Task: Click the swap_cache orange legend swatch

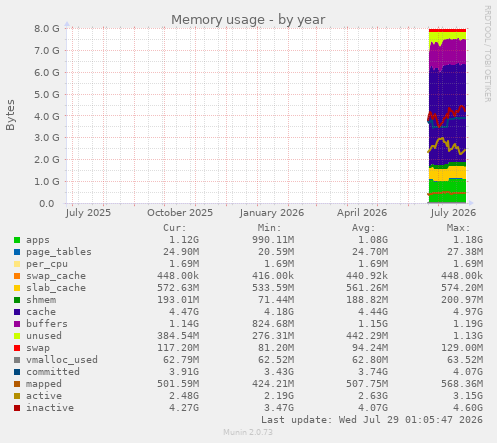Action: 17,276
